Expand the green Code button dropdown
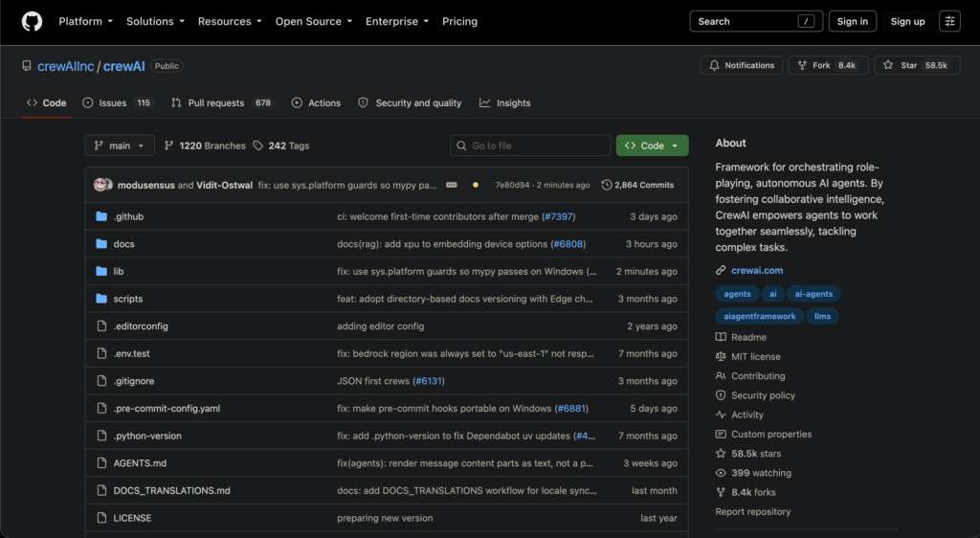The height and width of the screenshot is (538, 980). pos(675,146)
